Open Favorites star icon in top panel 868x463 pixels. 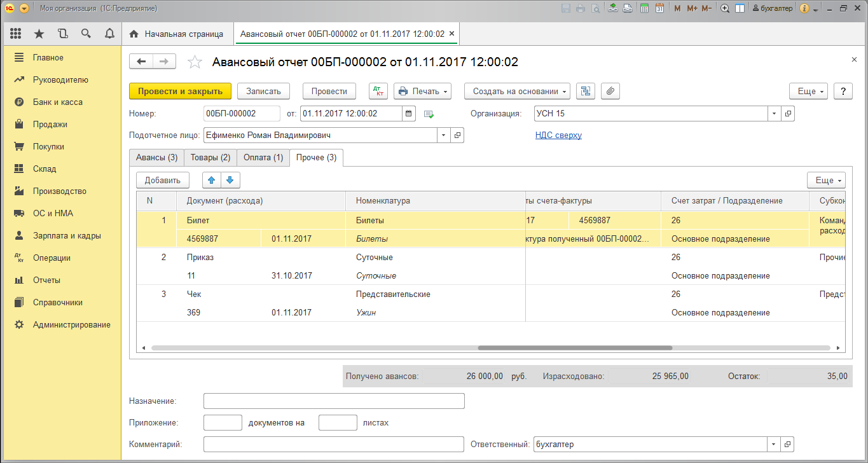click(x=39, y=34)
